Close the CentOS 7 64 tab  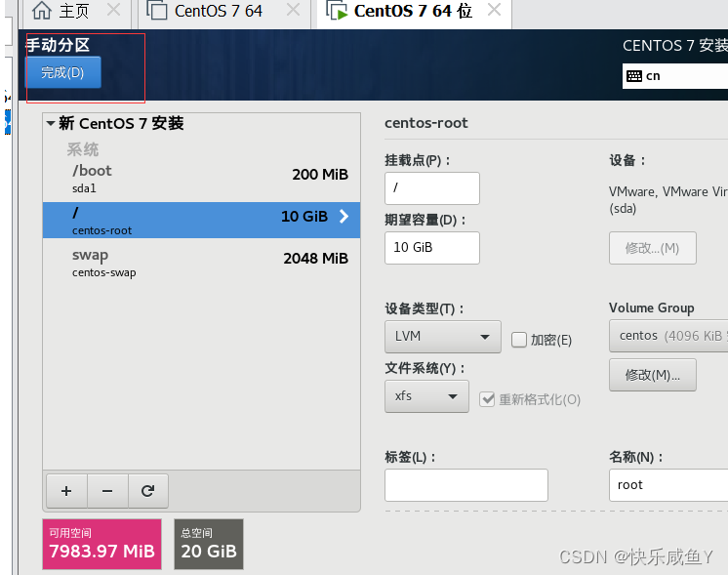293,10
